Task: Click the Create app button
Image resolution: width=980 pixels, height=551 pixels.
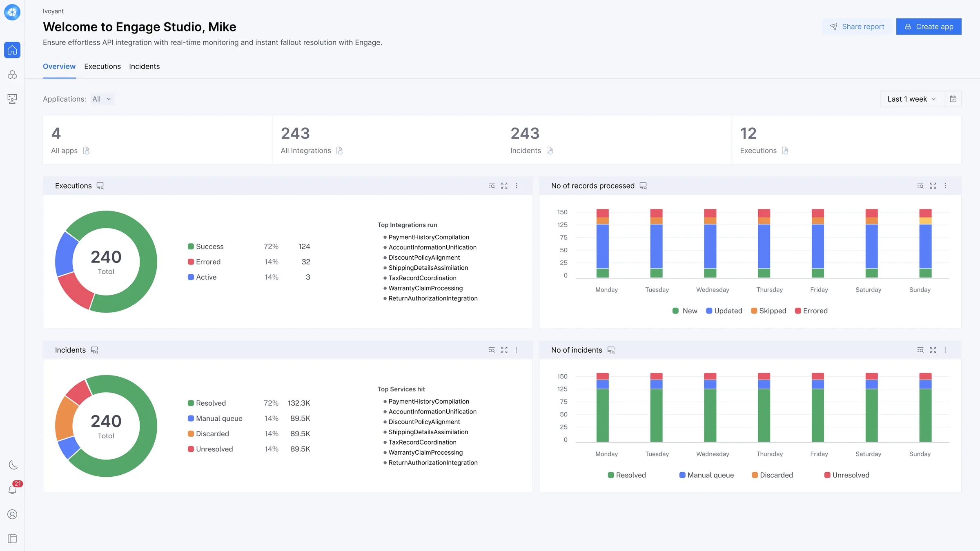Action: coord(929,27)
